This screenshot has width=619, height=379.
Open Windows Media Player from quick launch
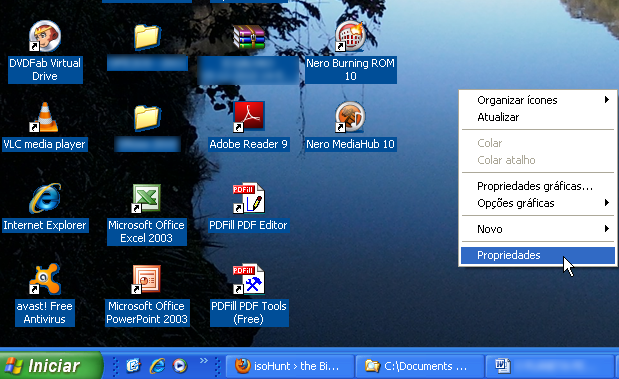(180, 366)
